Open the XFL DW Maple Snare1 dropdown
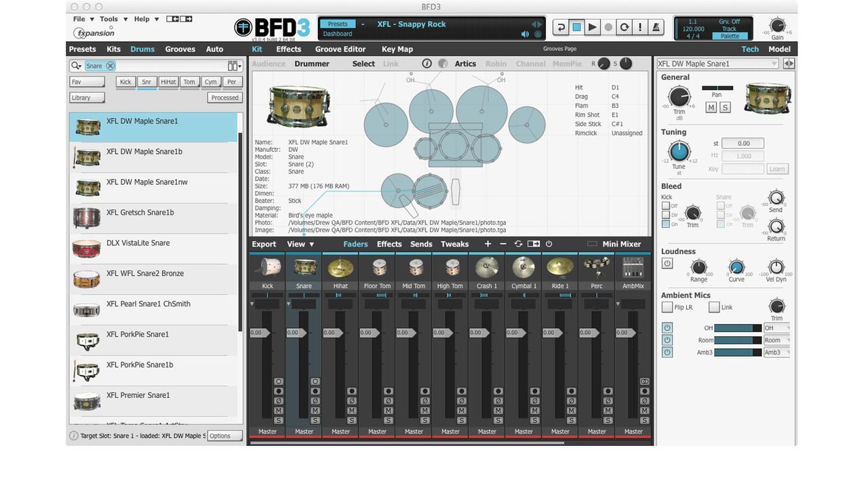The height and width of the screenshot is (488, 868). pyautogui.click(x=717, y=64)
